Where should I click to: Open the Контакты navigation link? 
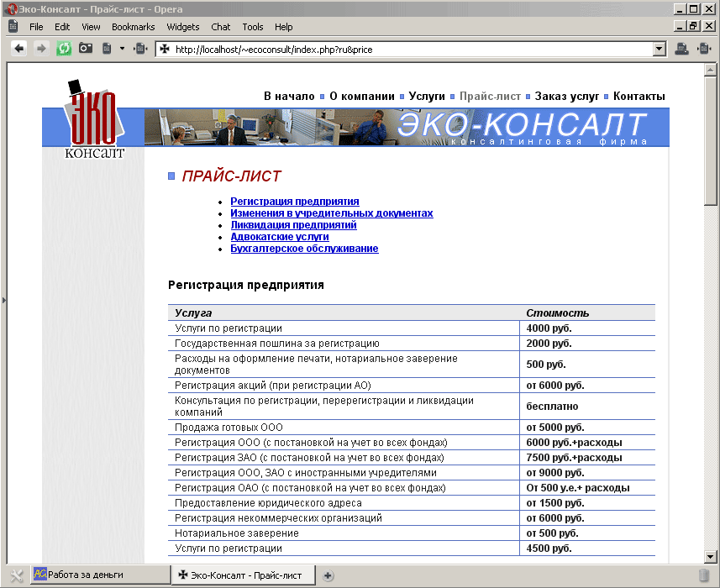pos(639,96)
